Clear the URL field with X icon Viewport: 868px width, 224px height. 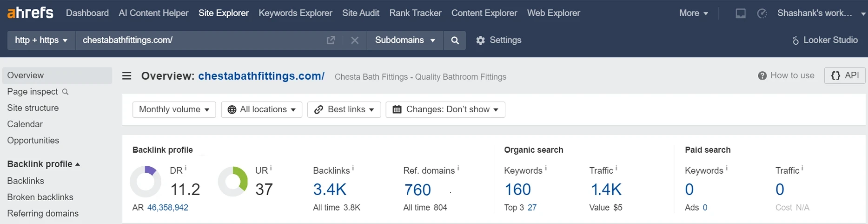355,40
